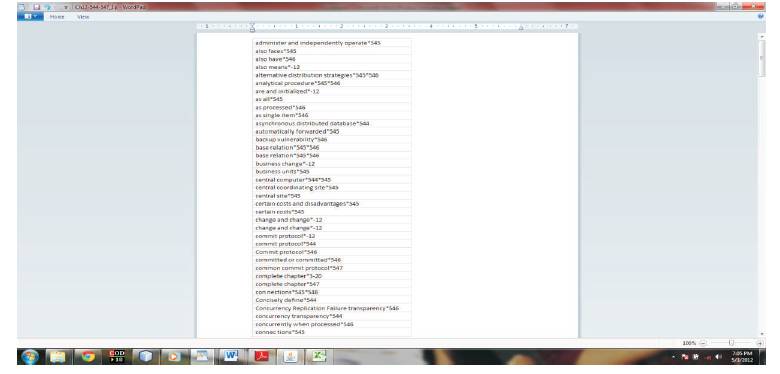Screen dimensions: 780x374
Task: Click the vertical scrollbar thumb
Action: pos(761,59)
